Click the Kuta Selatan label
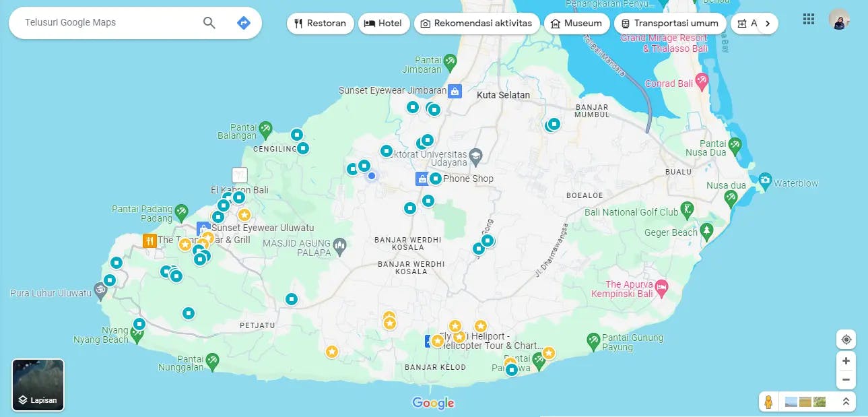This screenshot has height=417, width=868. click(503, 95)
